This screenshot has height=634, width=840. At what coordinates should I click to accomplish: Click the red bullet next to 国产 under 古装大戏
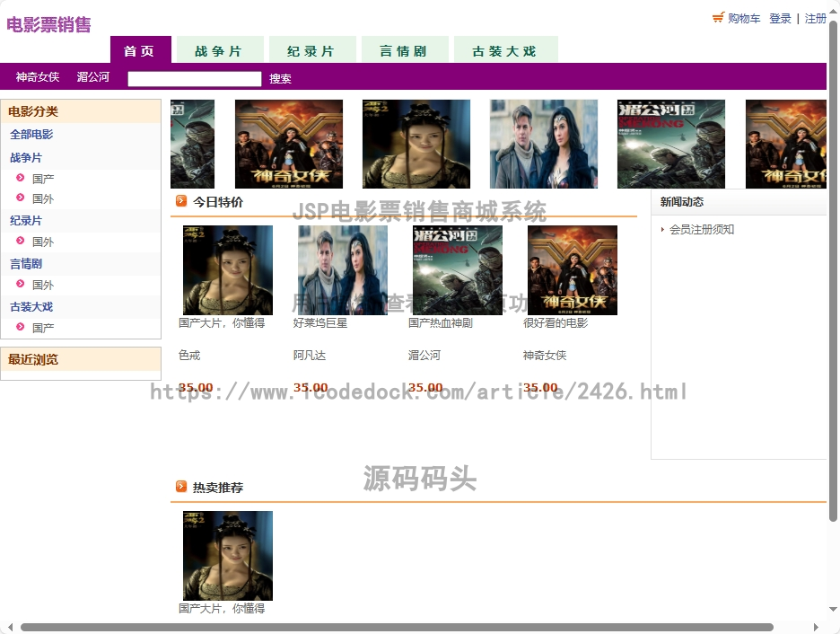[x=21, y=326]
